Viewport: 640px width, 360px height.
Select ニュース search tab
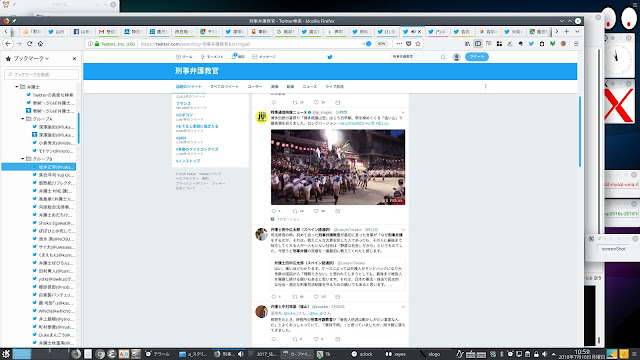pos(309,87)
